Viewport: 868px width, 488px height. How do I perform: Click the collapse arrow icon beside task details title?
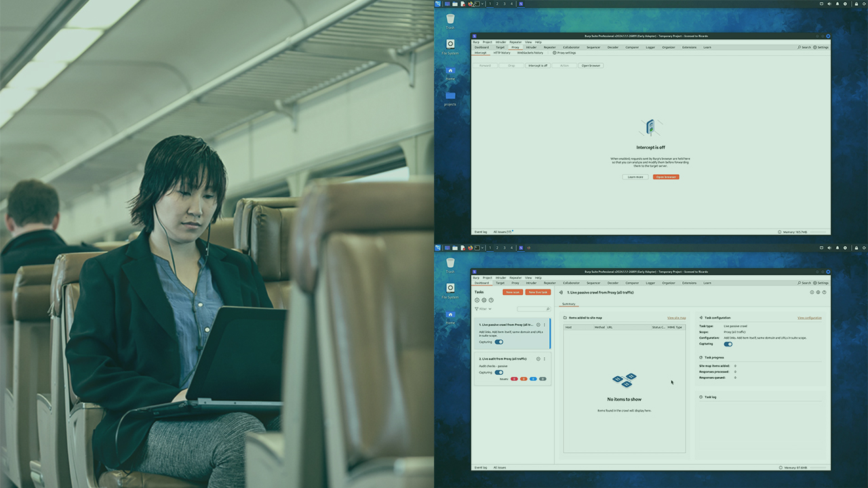coord(561,292)
